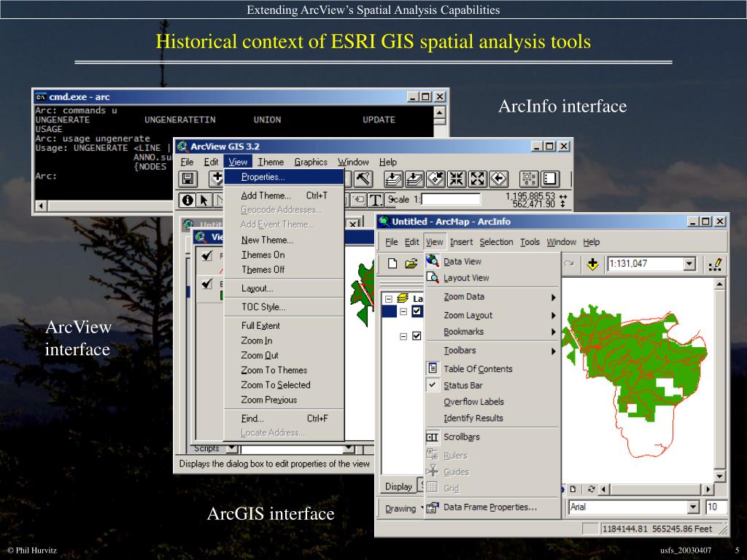Open the map scale 1:131,047 dropdown

point(689,264)
